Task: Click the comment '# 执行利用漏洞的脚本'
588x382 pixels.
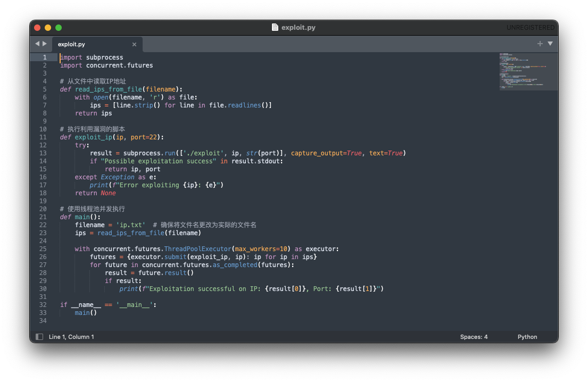Action: [92, 129]
